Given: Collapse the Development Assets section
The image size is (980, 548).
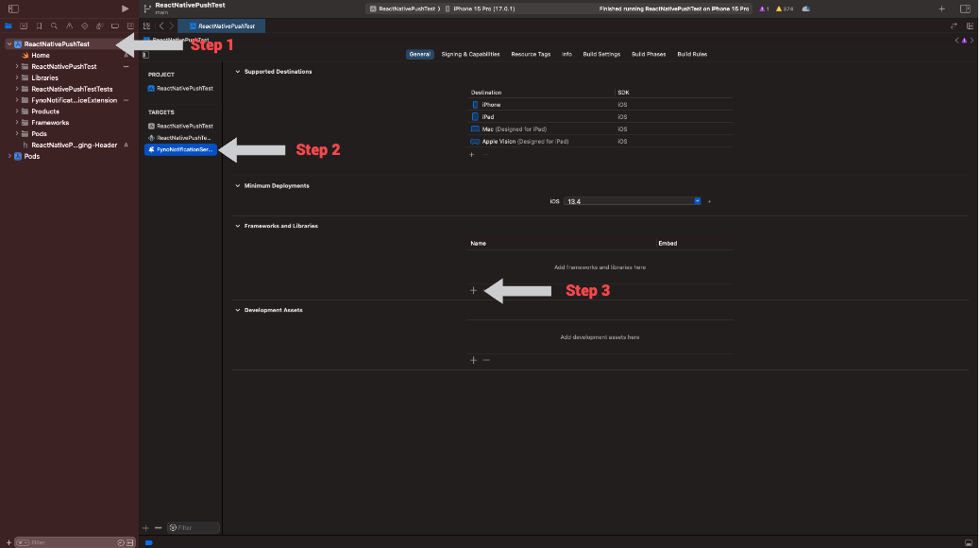Looking at the screenshot, I should click(238, 310).
